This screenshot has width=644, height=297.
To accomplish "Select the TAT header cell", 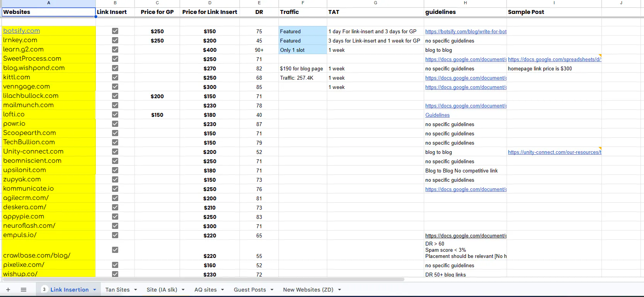I will point(376,12).
